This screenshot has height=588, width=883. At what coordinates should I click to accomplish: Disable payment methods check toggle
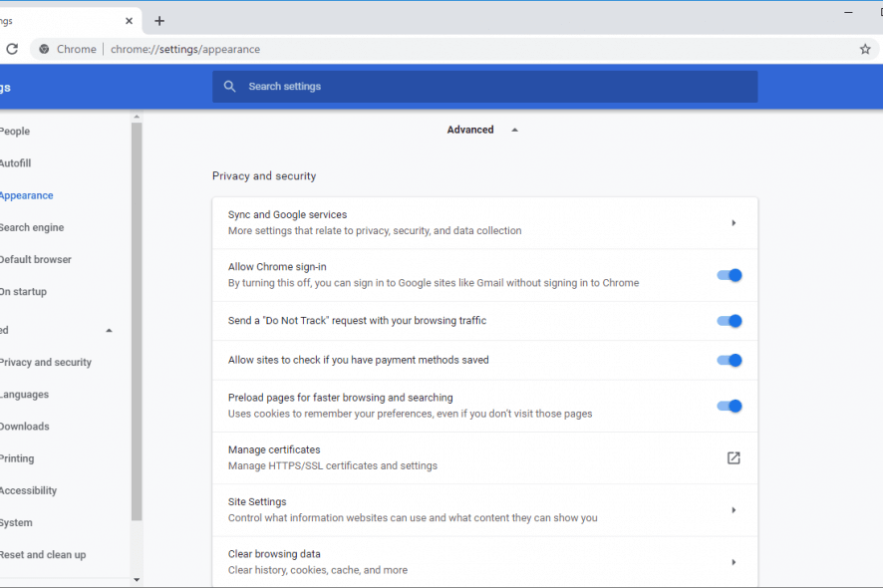[x=730, y=361]
